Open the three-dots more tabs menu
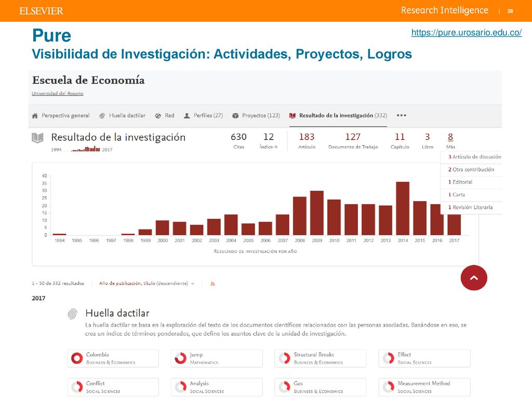Viewport: 532px width, 399px height. click(x=402, y=115)
